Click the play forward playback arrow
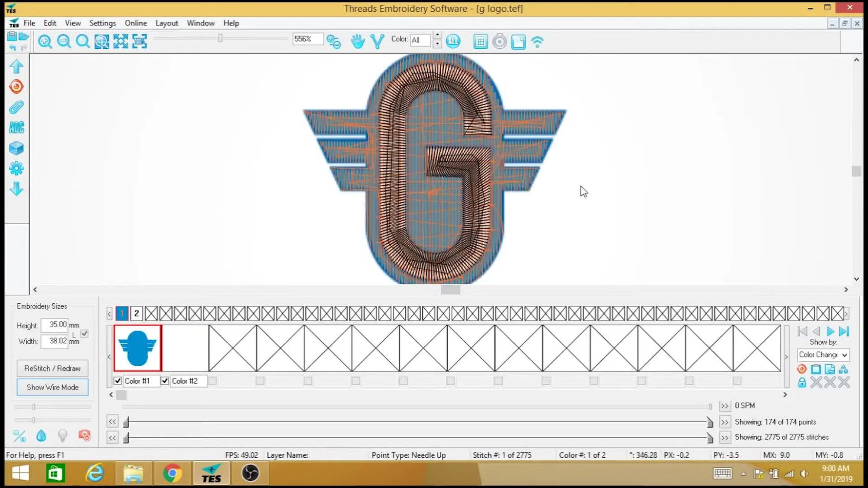Viewport: 868px width, 488px height. pyautogui.click(x=830, y=332)
